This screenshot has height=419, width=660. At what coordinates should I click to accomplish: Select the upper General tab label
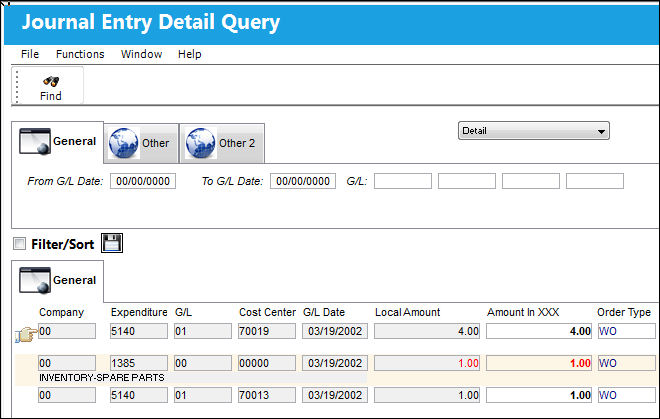point(75,141)
